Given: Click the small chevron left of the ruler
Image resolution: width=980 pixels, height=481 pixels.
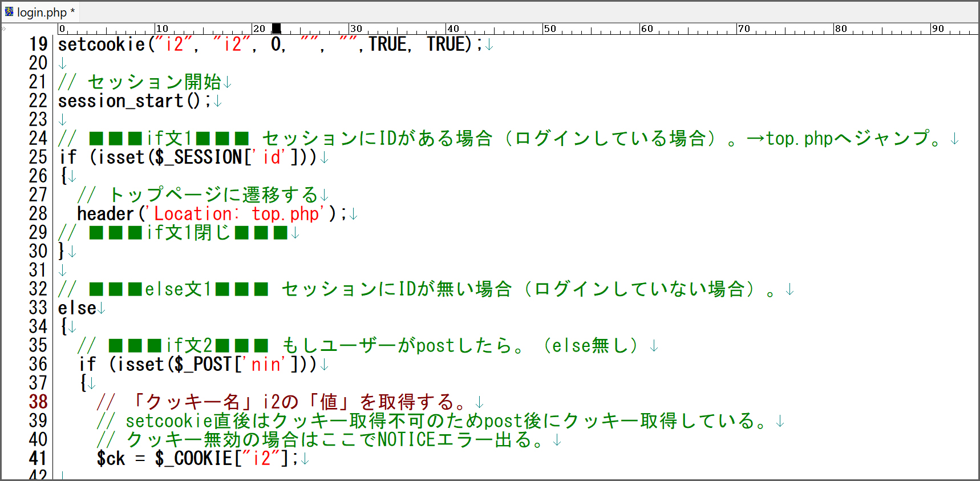Looking at the screenshot, I should pos(4,28).
